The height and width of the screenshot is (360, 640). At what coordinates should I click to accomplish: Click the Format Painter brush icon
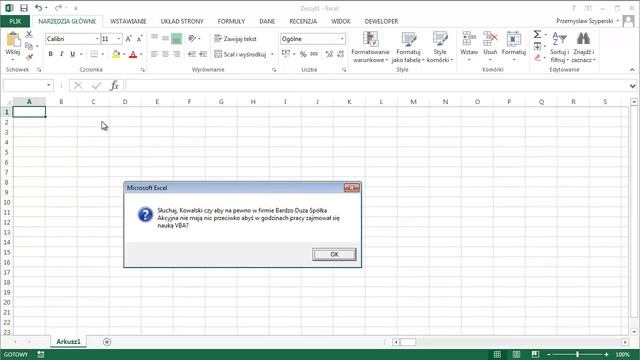click(29, 57)
